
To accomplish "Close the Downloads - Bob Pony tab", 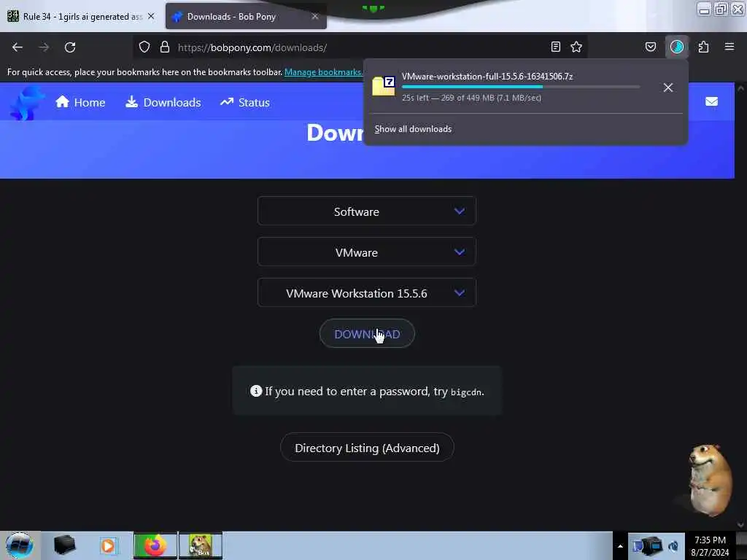I will tap(315, 16).
